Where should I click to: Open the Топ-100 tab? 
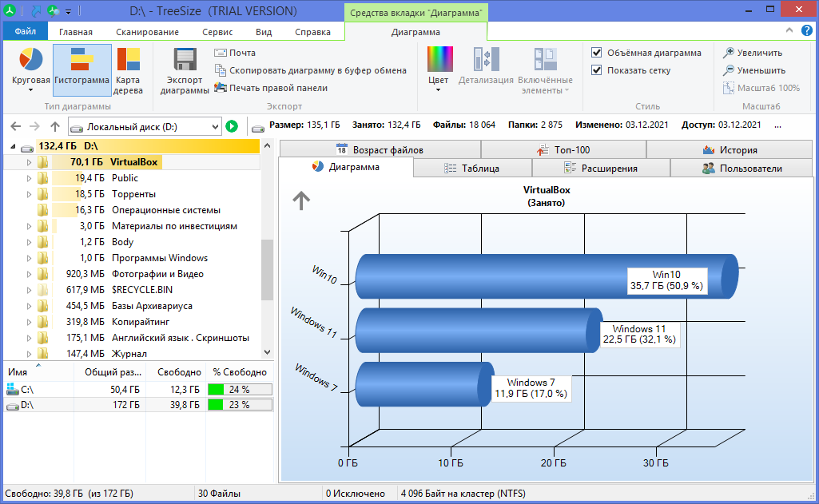coord(563,150)
